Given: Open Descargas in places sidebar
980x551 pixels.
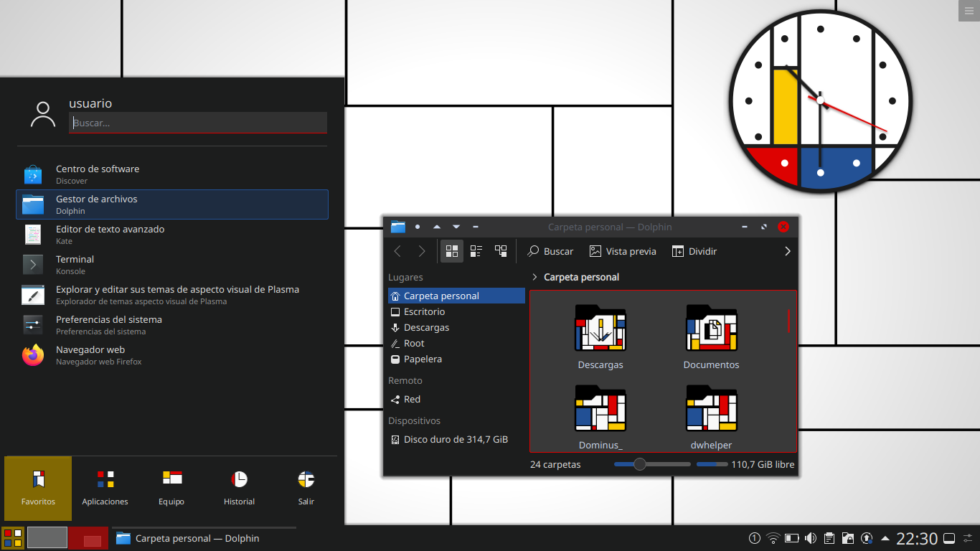Looking at the screenshot, I should pyautogui.click(x=456, y=327).
